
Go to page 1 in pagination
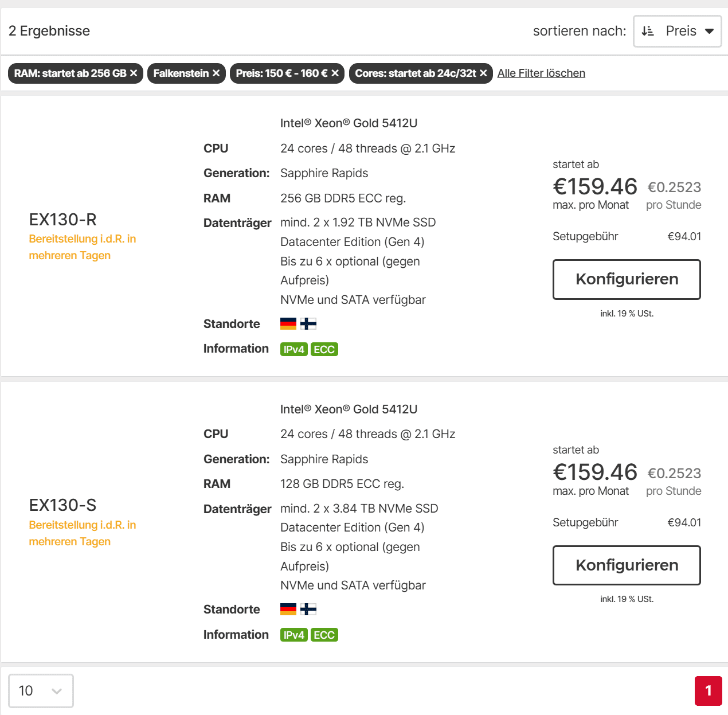[708, 690]
